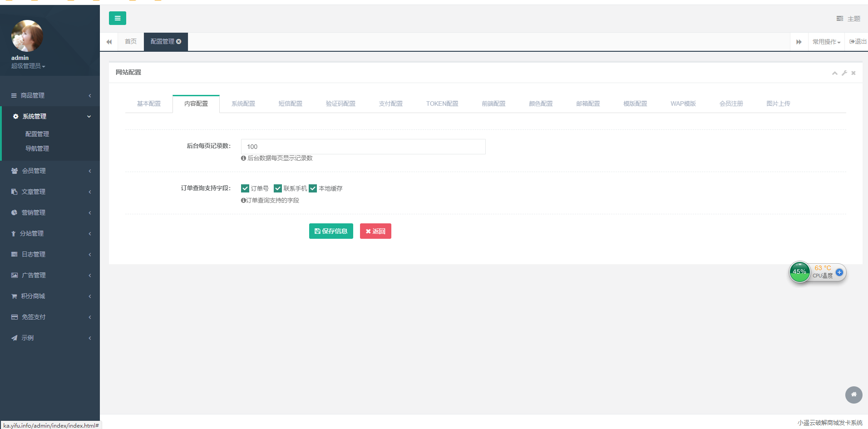Image resolution: width=868 pixels, height=429 pixels.
Task: Click the red 返回 button
Action: pyautogui.click(x=375, y=231)
